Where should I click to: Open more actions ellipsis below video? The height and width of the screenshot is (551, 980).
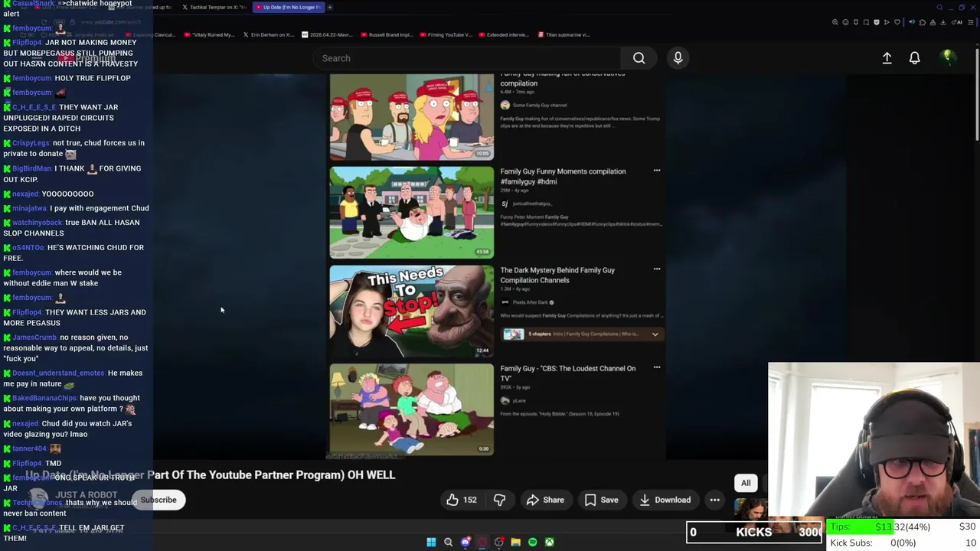(x=714, y=500)
